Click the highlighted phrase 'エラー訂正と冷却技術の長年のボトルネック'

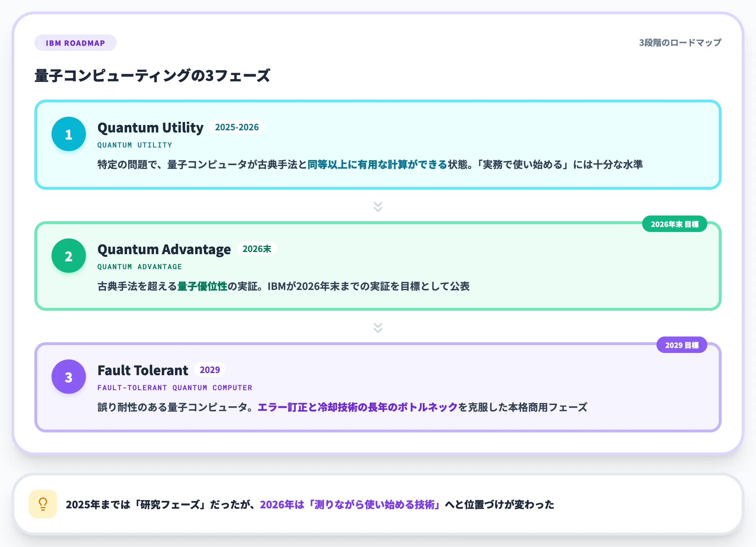358,407
